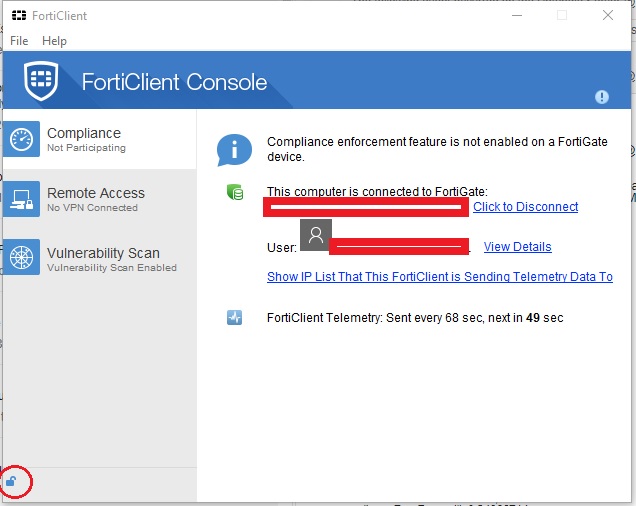This screenshot has height=506, width=636.
Task: Click the telemetry pulse icon
Action: (x=234, y=318)
